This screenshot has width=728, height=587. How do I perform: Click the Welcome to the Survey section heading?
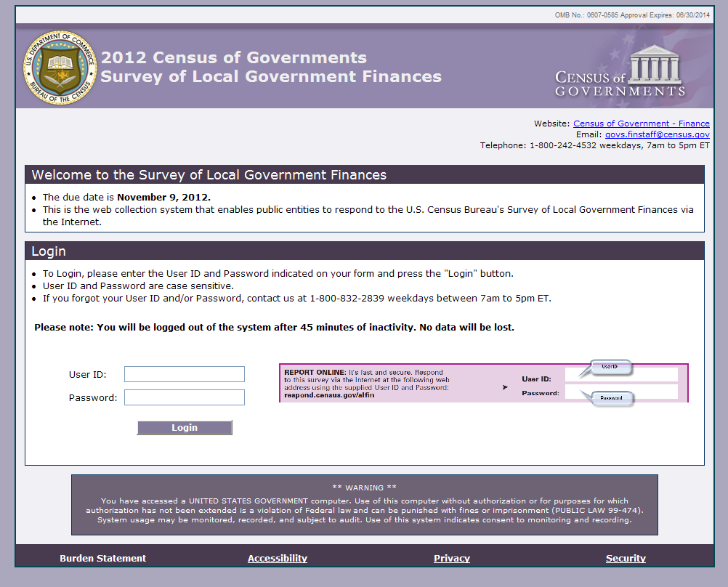point(209,175)
